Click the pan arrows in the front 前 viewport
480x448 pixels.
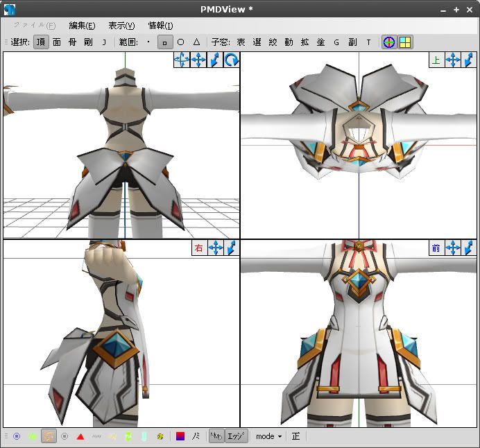453,248
